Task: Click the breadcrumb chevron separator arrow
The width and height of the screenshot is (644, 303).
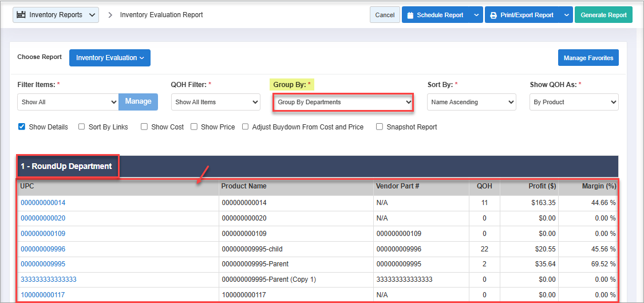Action: [110, 15]
